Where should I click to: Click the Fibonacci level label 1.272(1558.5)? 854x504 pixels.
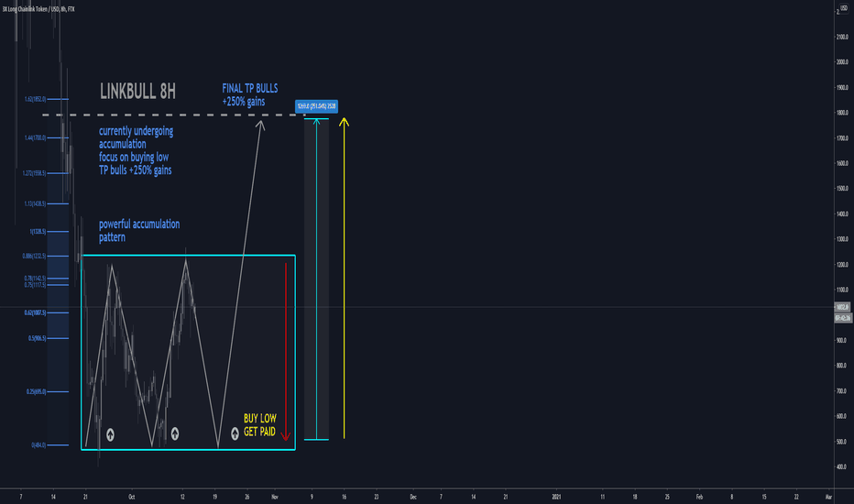[34, 173]
